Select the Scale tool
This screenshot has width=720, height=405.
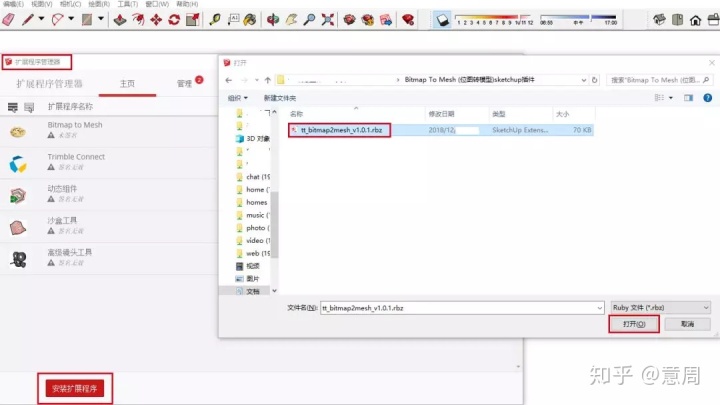coord(192,19)
